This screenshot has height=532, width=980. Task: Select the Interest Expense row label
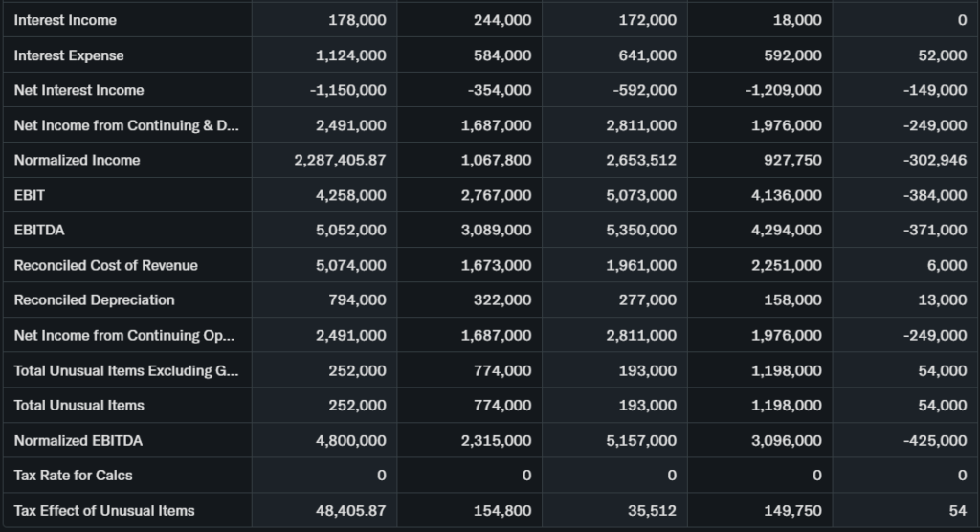point(69,55)
